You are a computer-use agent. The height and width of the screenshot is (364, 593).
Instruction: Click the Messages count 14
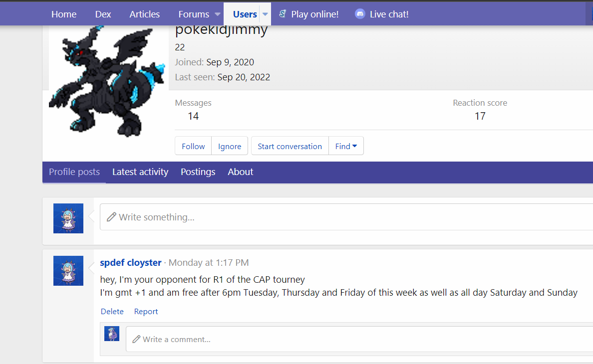coord(193,116)
